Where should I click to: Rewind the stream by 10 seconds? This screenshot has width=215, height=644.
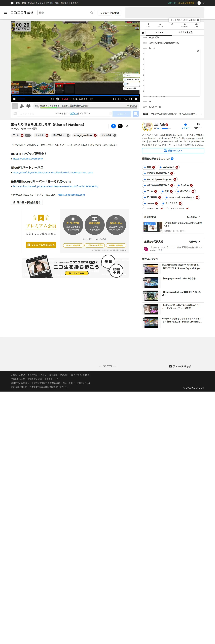click(x=57, y=99)
